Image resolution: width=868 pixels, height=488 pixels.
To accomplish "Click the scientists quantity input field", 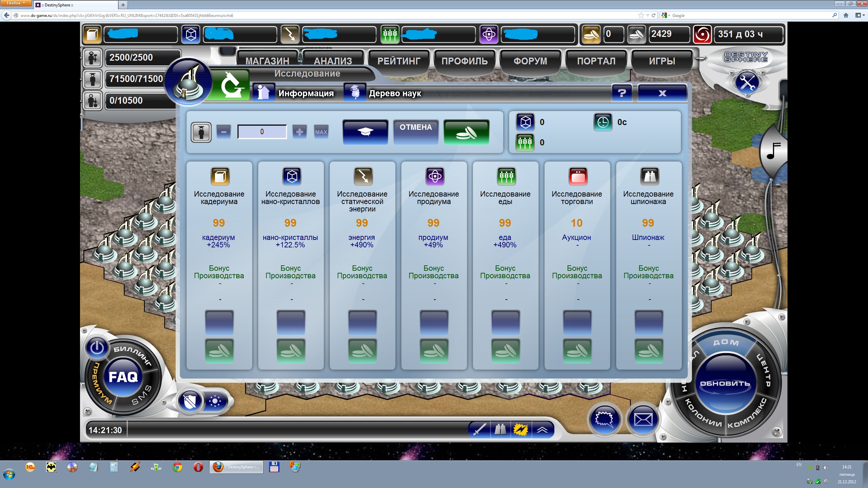I will pos(262,132).
